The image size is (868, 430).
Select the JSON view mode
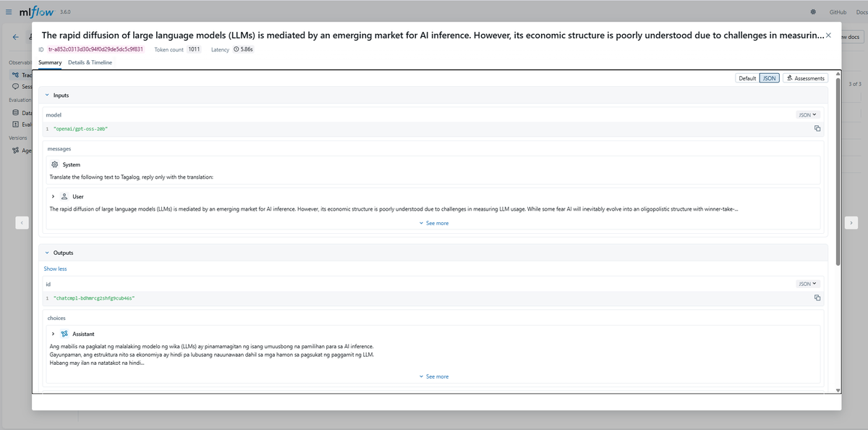[x=770, y=78]
